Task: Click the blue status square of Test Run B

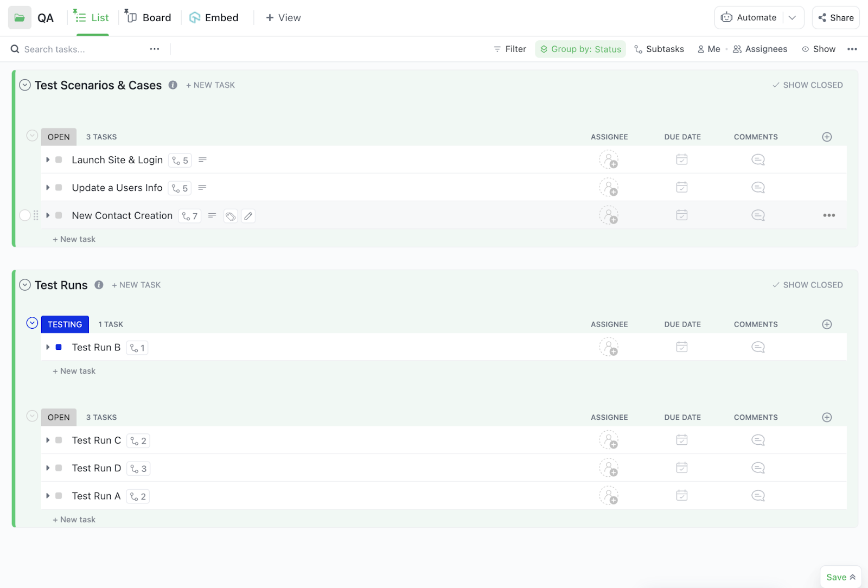Action: point(59,347)
